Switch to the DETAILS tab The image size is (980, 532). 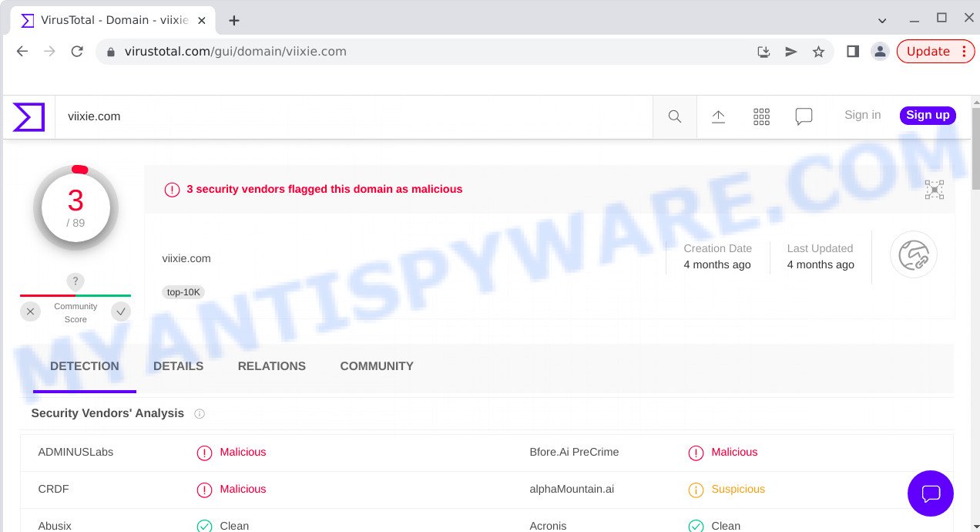(179, 367)
